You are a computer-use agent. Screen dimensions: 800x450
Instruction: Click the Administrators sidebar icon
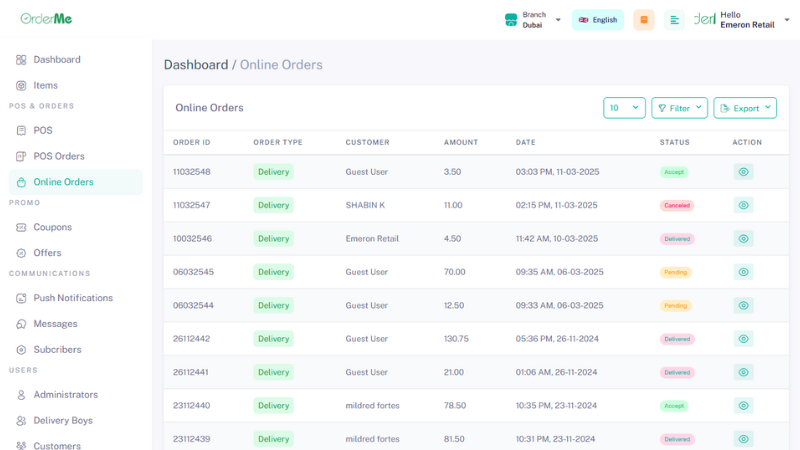click(x=21, y=395)
